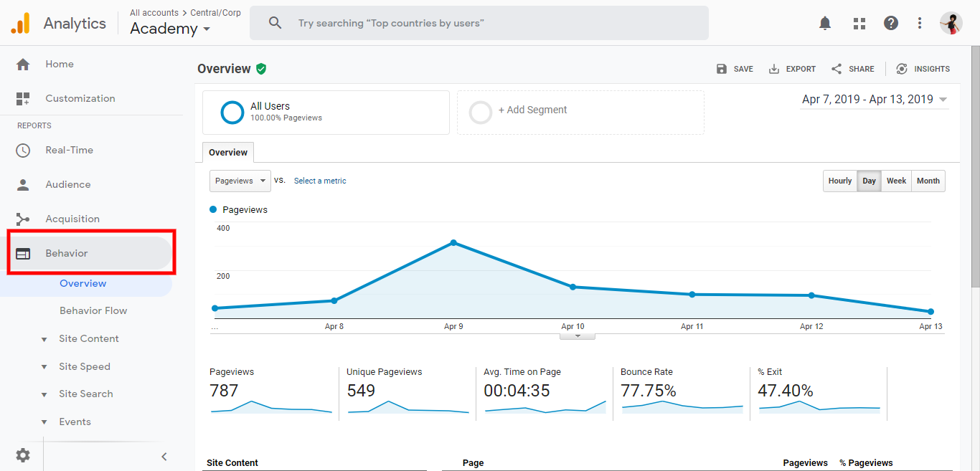This screenshot has height=471, width=980.
Task: Switch graph to Month view
Action: coord(928,181)
